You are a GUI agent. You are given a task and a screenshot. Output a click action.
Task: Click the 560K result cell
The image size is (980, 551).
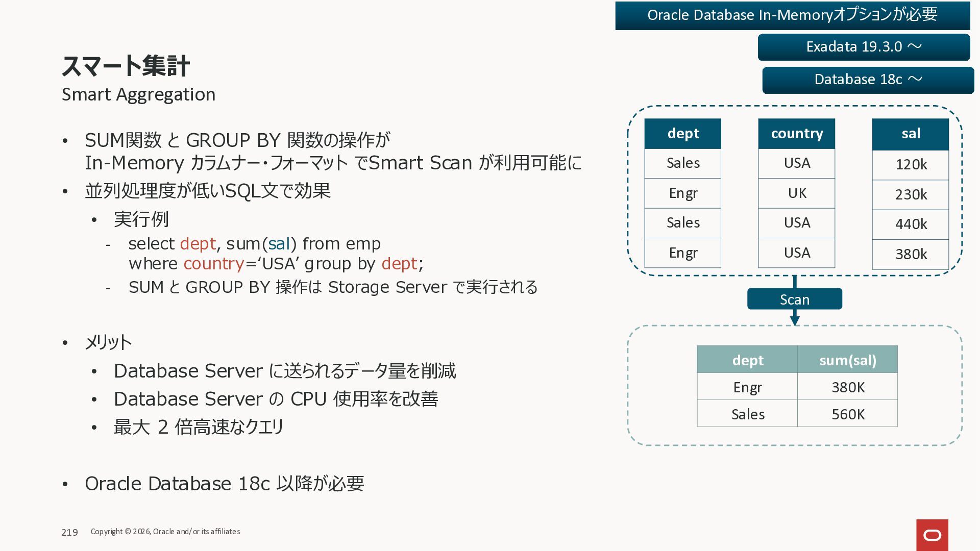[x=847, y=414]
